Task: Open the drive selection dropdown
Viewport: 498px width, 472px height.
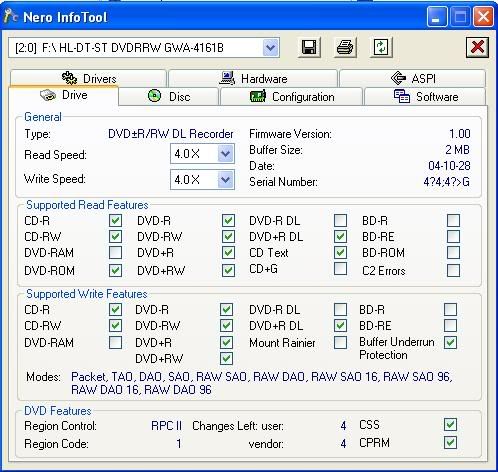Action: [270, 48]
